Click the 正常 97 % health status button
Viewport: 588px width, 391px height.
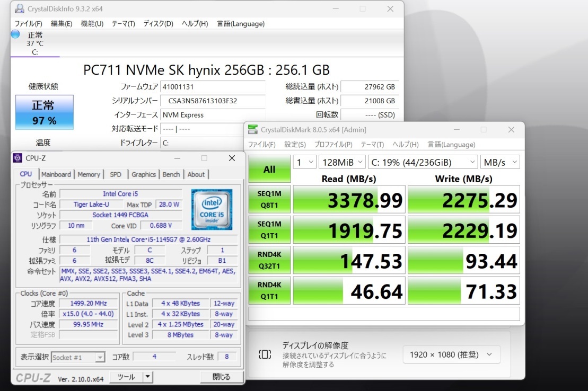coord(44,112)
